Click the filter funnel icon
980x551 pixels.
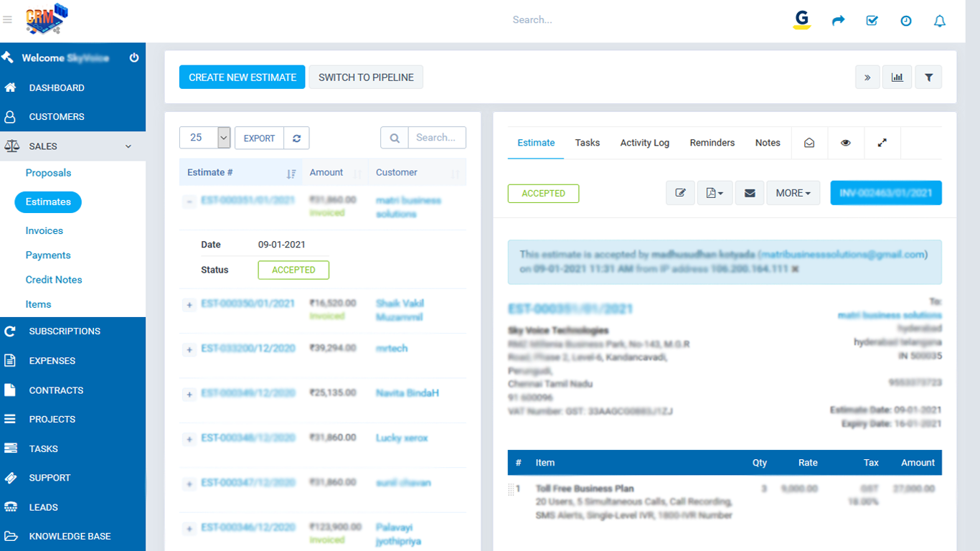[928, 77]
